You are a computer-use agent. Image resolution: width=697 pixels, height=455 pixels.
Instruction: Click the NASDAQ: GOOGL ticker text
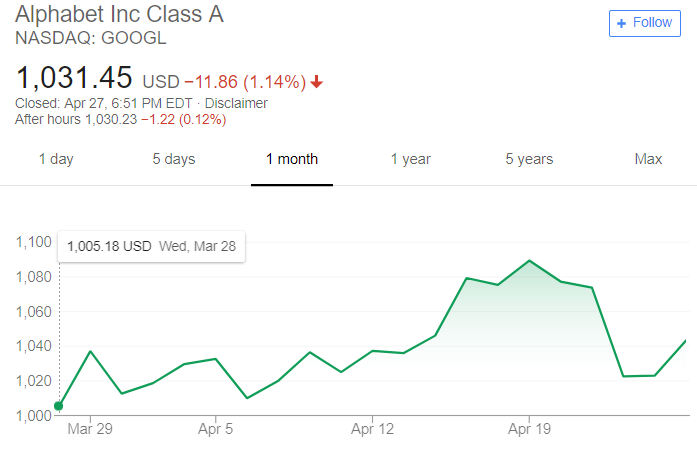[x=91, y=38]
